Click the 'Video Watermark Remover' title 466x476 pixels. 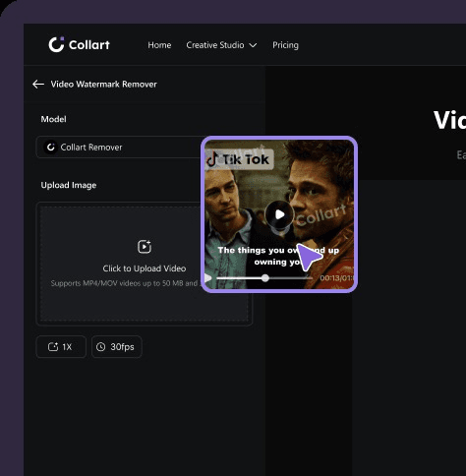pos(104,85)
